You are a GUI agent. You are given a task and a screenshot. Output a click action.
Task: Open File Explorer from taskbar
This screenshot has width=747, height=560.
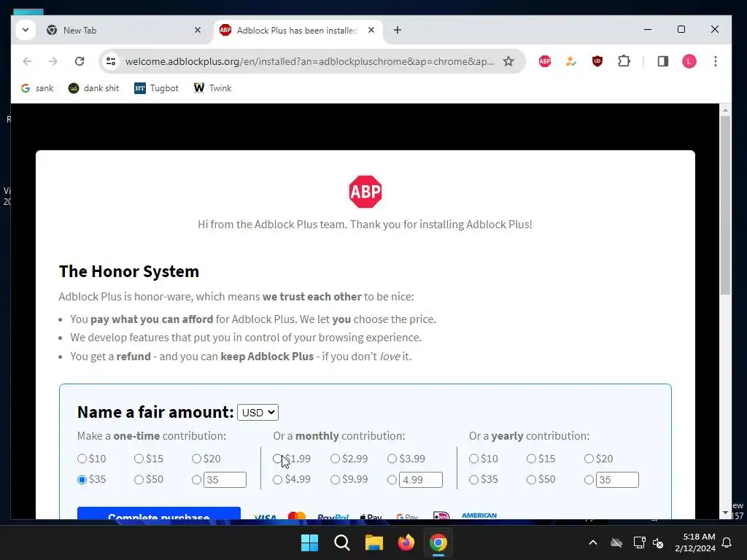click(x=374, y=542)
